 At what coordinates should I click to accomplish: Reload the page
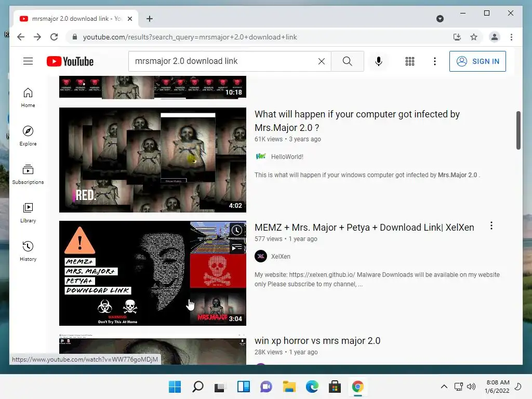tap(54, 37)
